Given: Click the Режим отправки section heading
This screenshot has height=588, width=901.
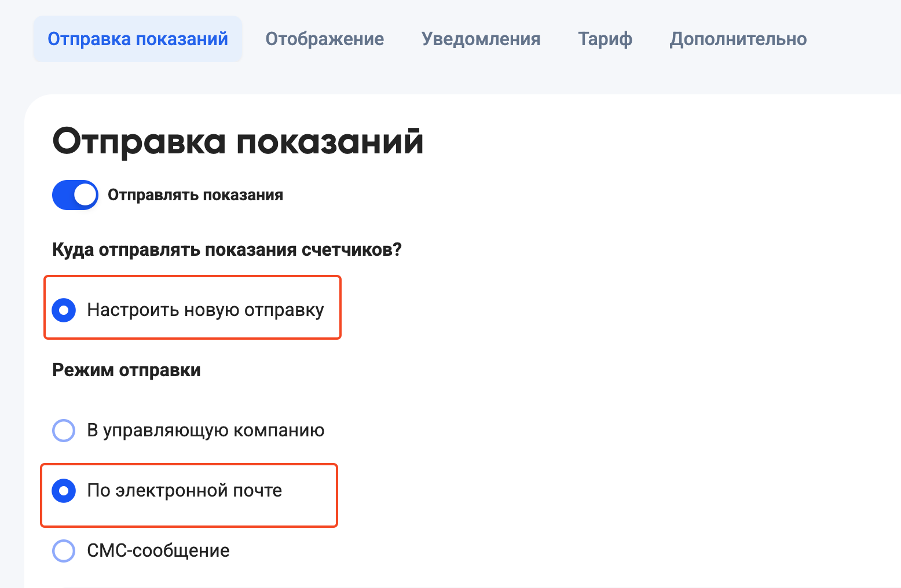Looking at the screenshot, I should point(126,370).
